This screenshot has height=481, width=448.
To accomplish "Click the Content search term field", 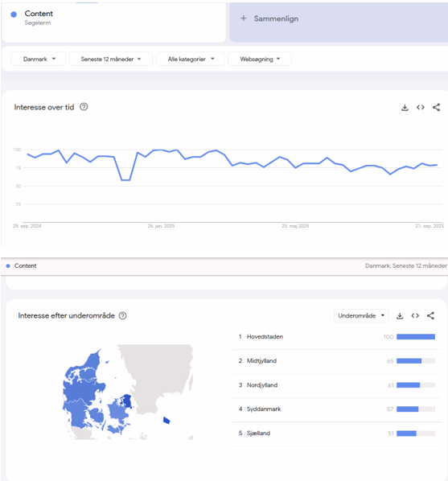I will click(114, 22).
